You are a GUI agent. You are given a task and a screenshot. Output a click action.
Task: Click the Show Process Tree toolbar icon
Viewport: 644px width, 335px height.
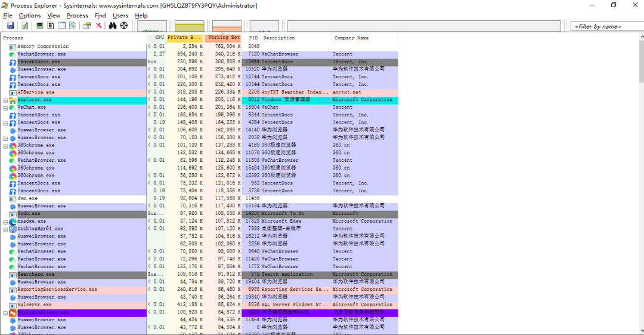[51, 26]
